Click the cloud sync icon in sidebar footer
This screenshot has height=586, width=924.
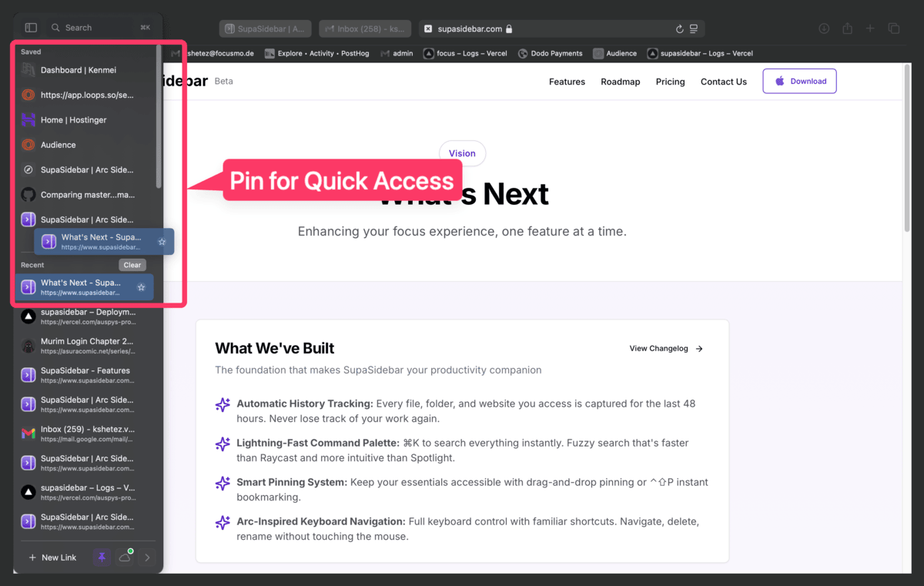click(125, 558)
